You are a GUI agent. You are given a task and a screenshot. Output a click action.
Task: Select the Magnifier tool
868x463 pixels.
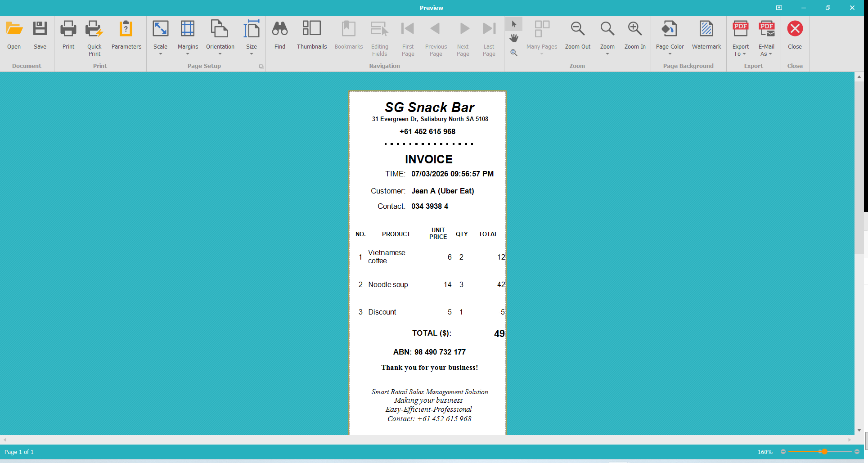point(513,52)
